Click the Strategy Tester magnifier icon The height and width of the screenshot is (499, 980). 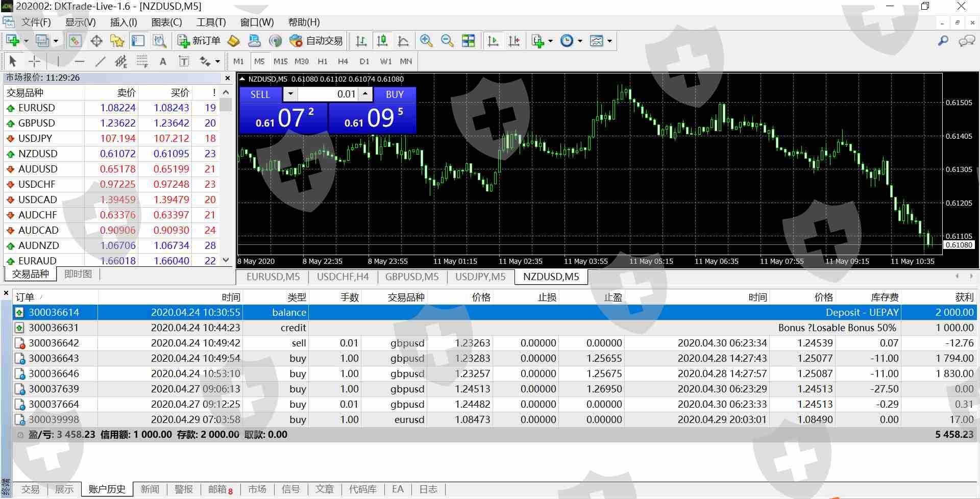click(159, 41)
